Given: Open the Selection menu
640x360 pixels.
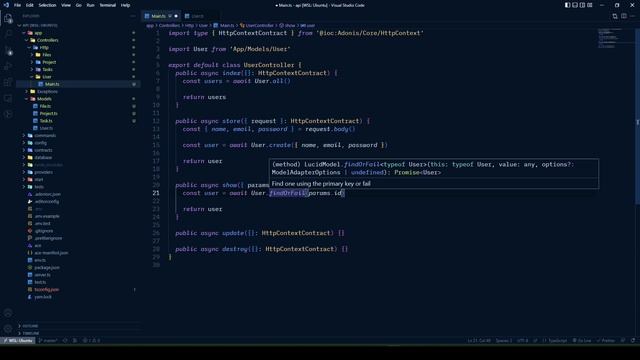Looking at the screenshot, I should coord(47,5).
